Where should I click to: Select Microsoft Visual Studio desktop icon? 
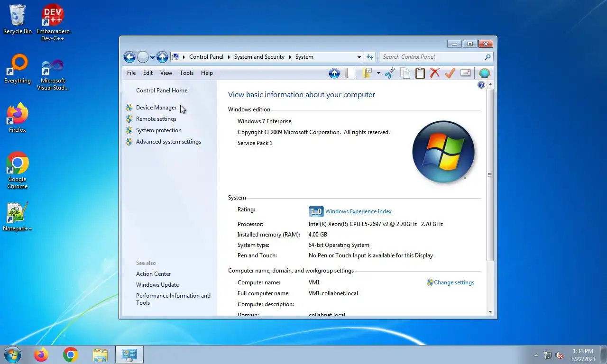(x=53, y=74)
